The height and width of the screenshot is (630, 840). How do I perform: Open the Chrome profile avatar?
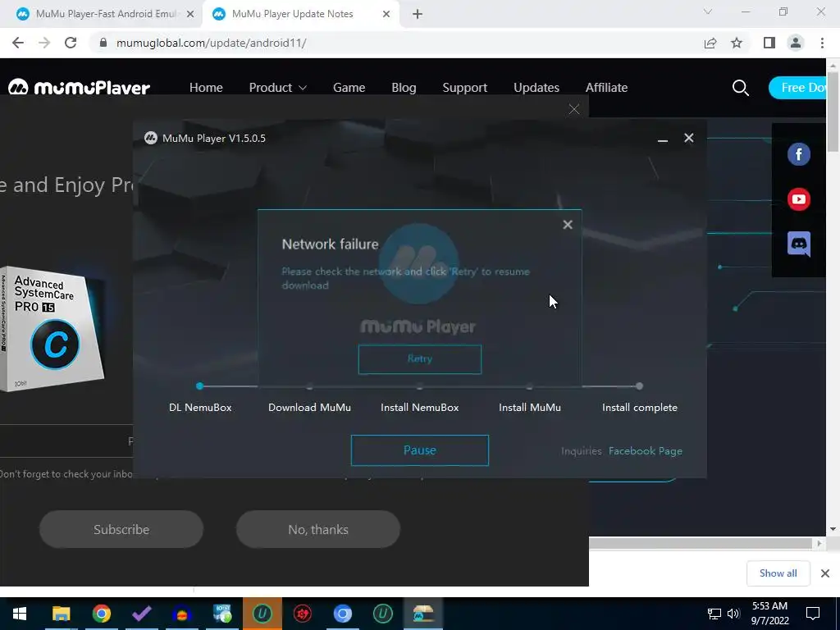pyautogui.click(x=796, y=43)
